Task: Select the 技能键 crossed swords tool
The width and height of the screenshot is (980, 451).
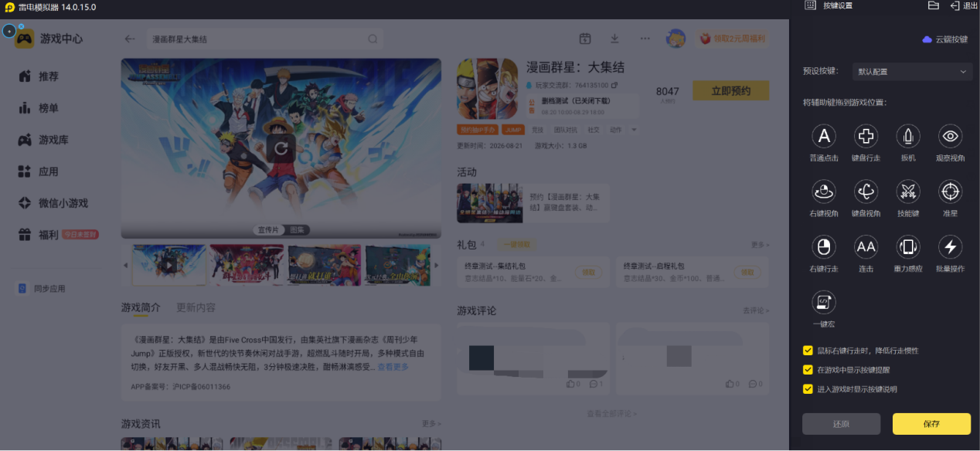Action: [x=908, y=192]
